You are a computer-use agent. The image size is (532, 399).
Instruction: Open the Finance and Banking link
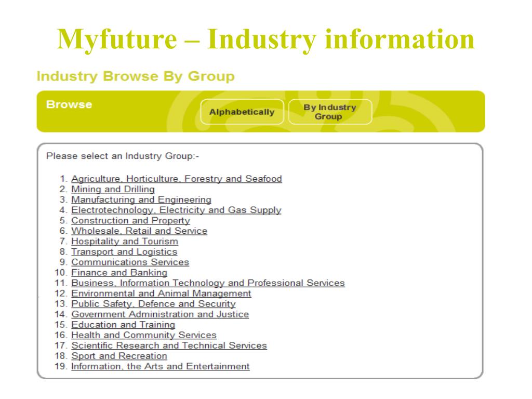click(x=119, y=273)
